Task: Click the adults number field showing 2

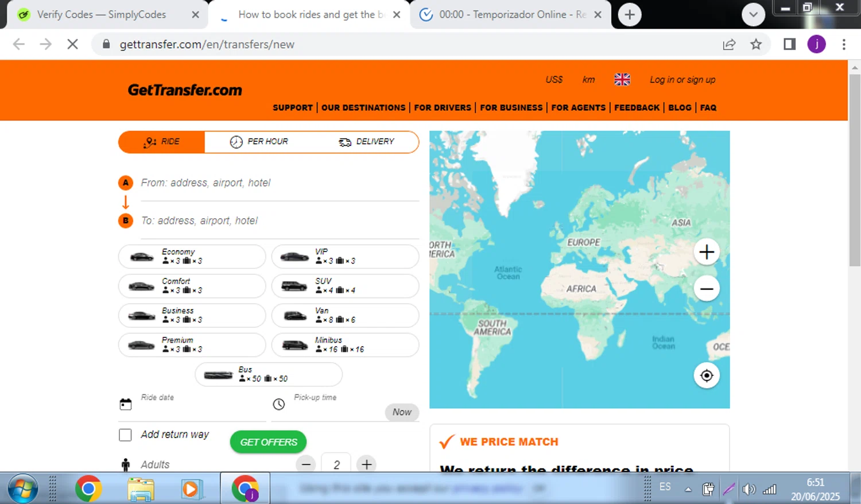Action: click(x=336, y=464)
